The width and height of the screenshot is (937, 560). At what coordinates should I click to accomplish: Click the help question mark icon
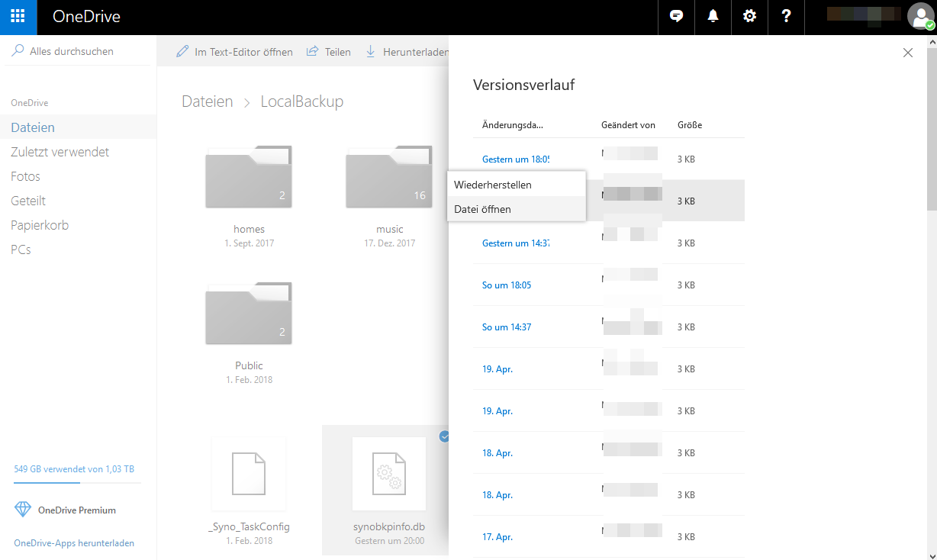pyautogui.click(x=786, y=17)
